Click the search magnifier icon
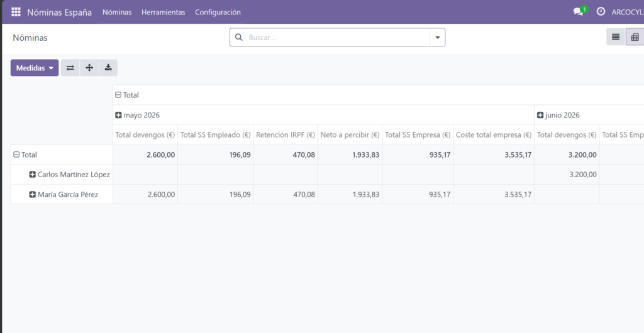644x333 pixels. (238, 37)
